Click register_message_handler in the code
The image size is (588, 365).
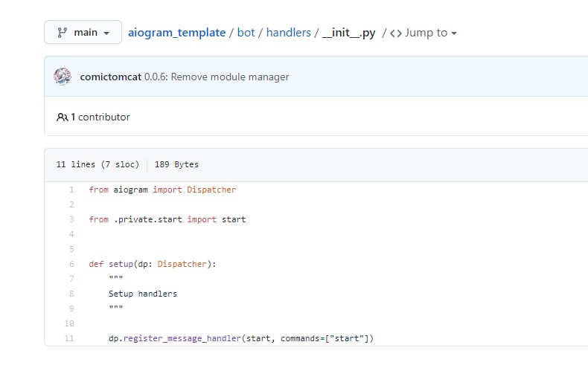coord(182,338)
